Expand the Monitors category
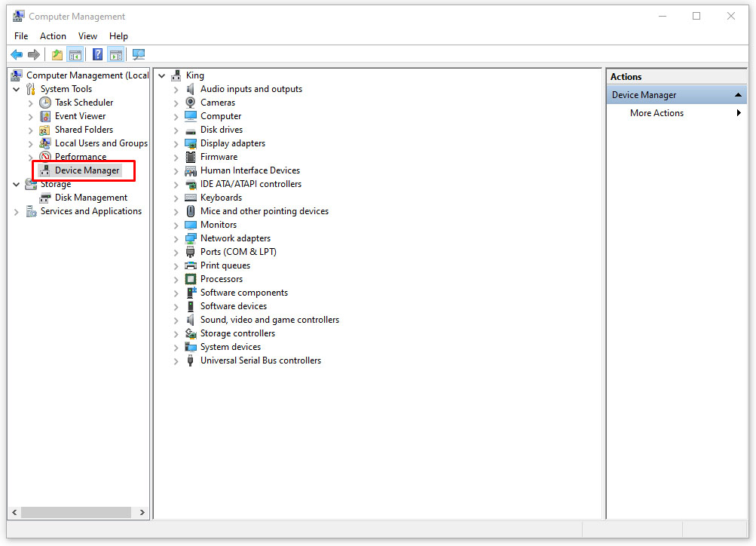756x546 pixels. pyautogui.click(x=176, y=225)
